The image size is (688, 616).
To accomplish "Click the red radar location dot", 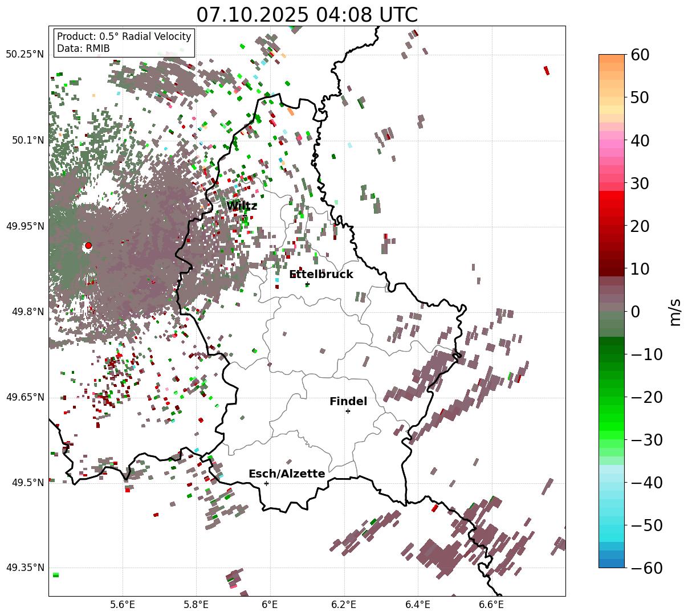I will coord(88,246).
